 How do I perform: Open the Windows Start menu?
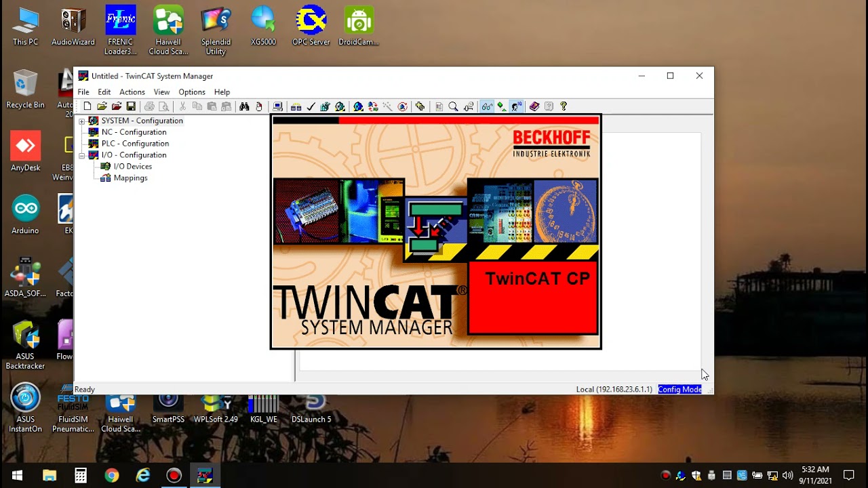[x=17, y=475]
